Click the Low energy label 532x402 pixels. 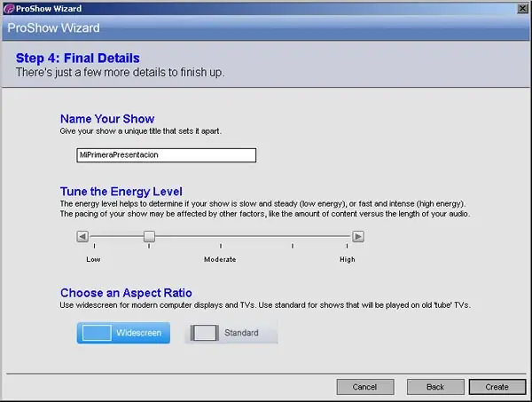93,259
